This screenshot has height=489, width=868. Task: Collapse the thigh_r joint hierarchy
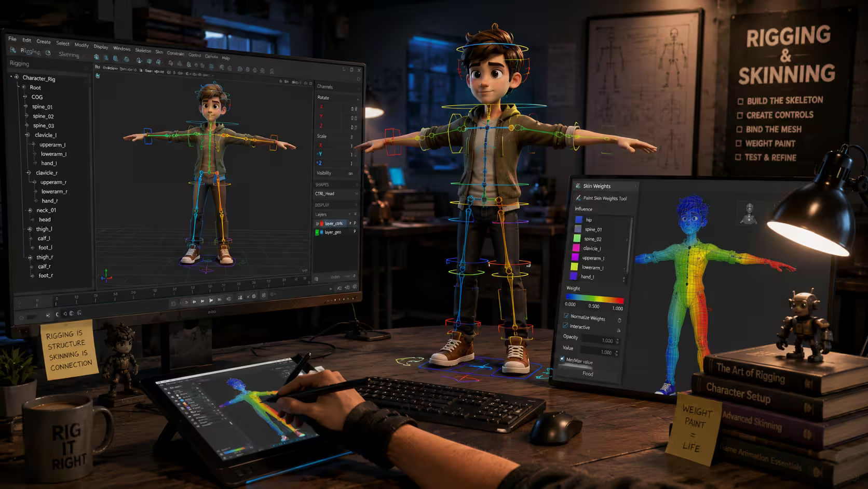[30, 257]
